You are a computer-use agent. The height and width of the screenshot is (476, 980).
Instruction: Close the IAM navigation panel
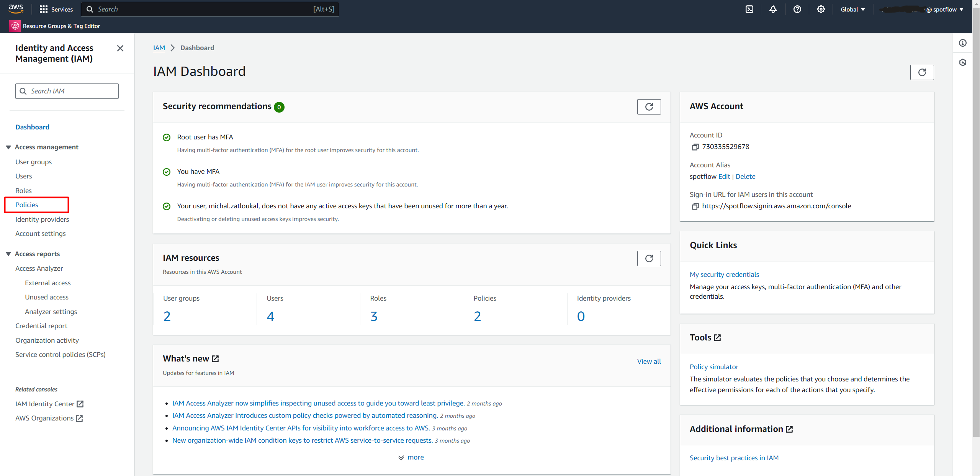coord(120,48)
